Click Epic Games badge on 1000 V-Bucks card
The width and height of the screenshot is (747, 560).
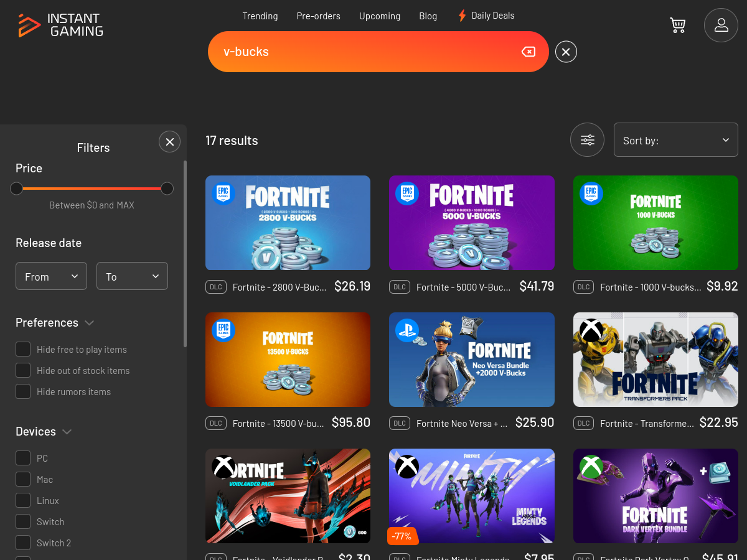tap(591, 194)
